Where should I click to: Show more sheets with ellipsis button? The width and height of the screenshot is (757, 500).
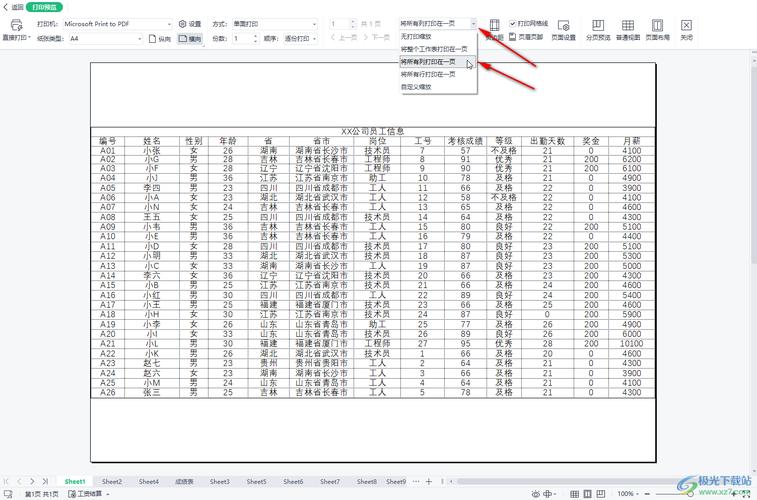click(x=416, y=481)
